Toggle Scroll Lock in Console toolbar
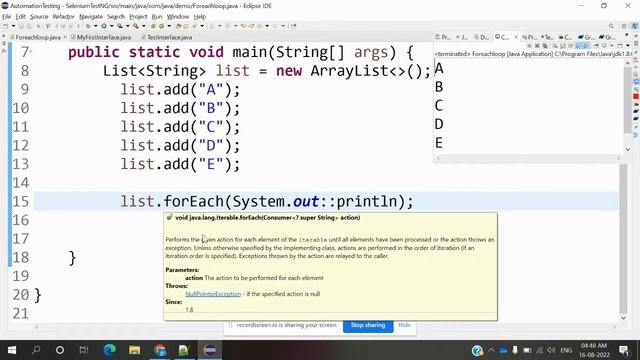 [x=563, y=45]
